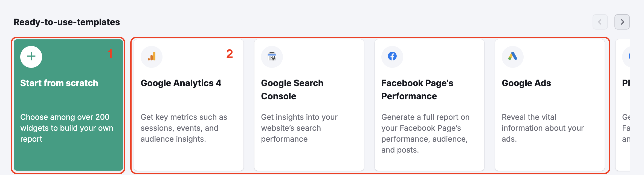
Task: Click the Search Console search performance description
Action: coord(299,128)
